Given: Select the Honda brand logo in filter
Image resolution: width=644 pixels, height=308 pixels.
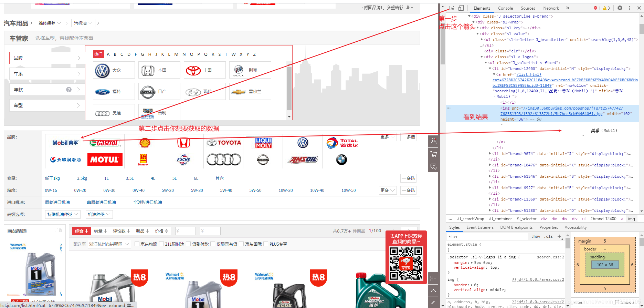Looking at the screenshot, I should tap(184, 143).
